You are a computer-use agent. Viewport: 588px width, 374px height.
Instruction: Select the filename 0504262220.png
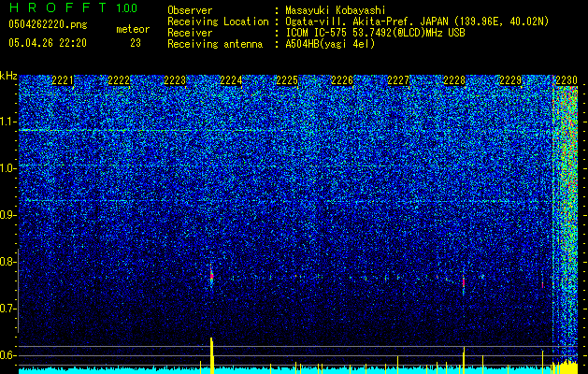(48, 25)
